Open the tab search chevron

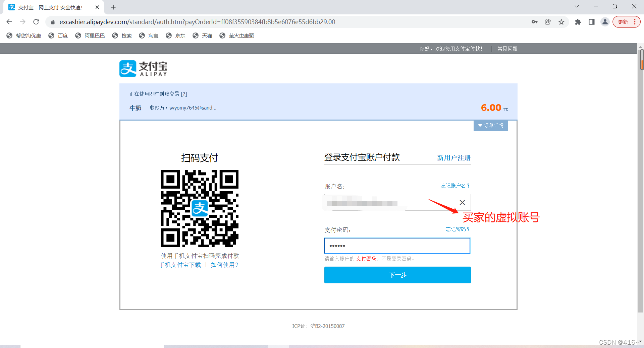(577, 6)
